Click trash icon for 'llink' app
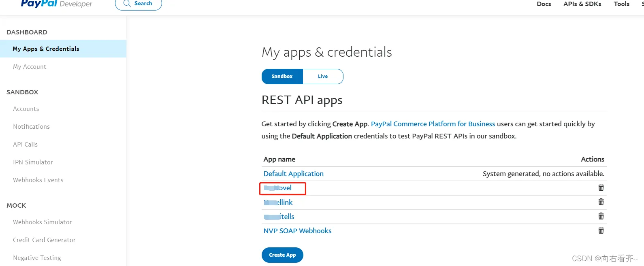 tap(601, 202)
